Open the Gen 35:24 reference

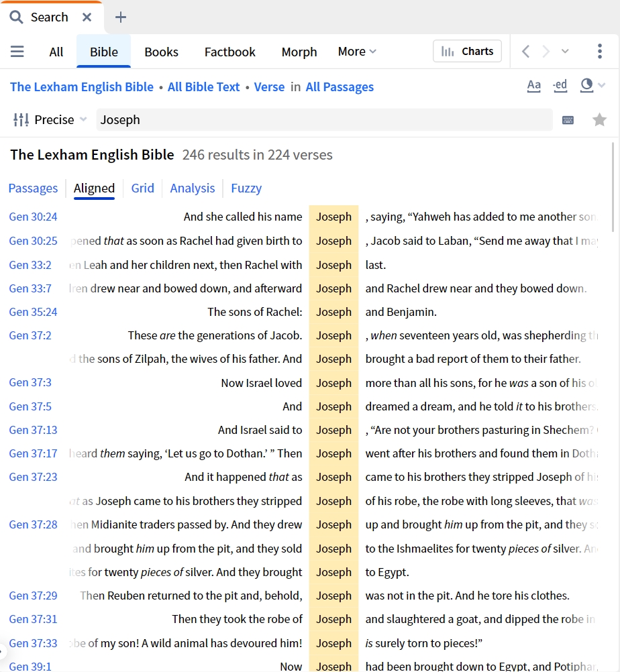(x=33, y=312)
